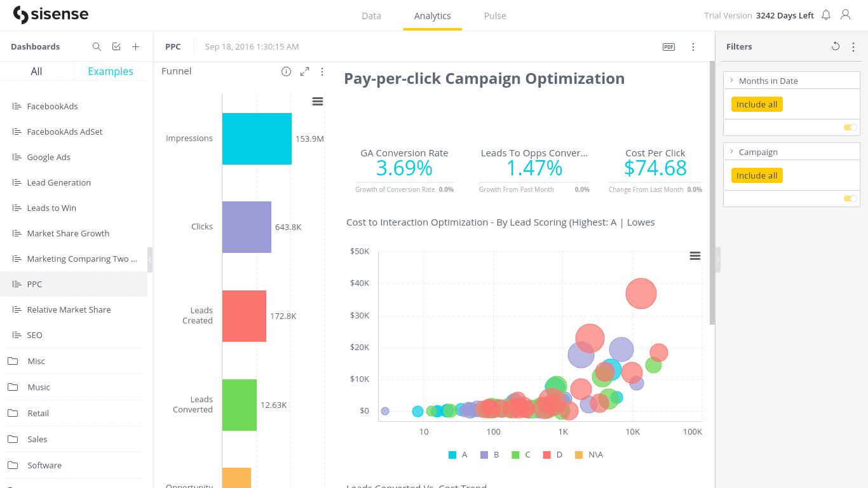
Task: Toggle series D in chart legend
Action: (553, 455)
